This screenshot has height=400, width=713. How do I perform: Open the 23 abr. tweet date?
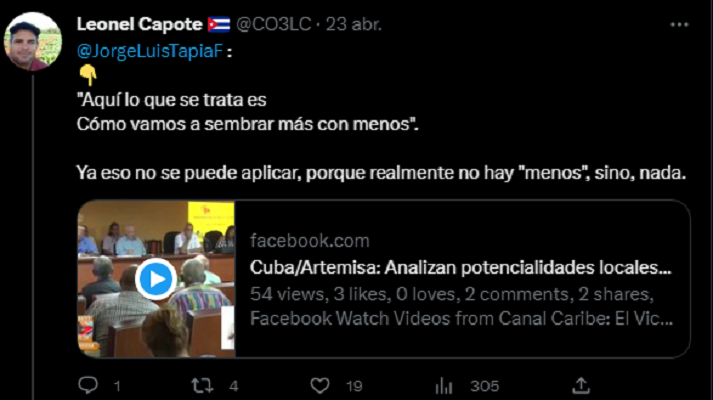(353, 24)
